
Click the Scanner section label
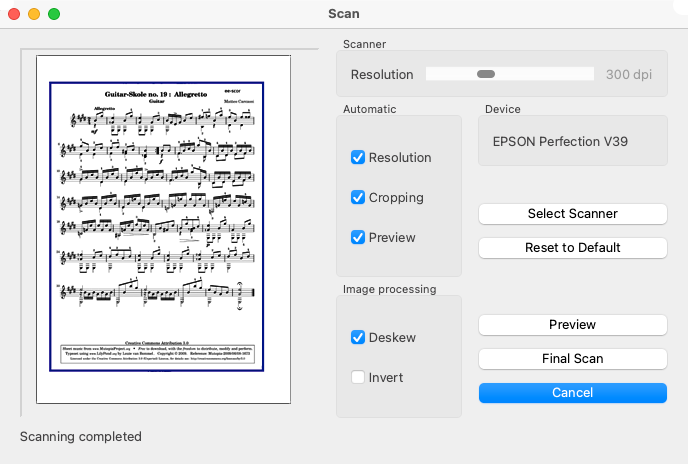(x=364, y=44)
